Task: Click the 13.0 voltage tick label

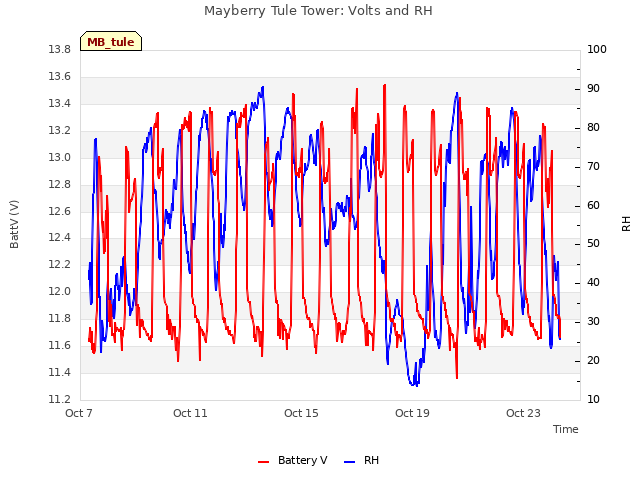Action: tap(60, 157)
